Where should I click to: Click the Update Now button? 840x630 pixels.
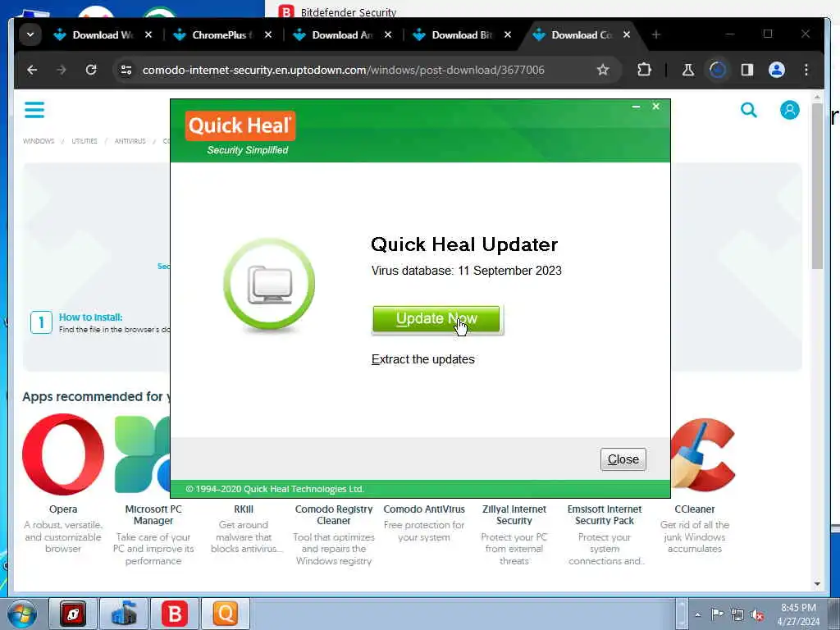436,319
